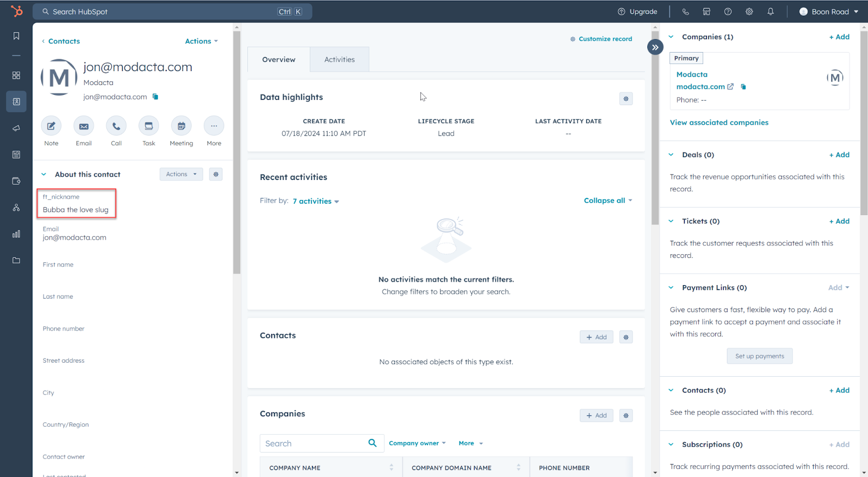Click Add in Companies card

tap(597, 416)
